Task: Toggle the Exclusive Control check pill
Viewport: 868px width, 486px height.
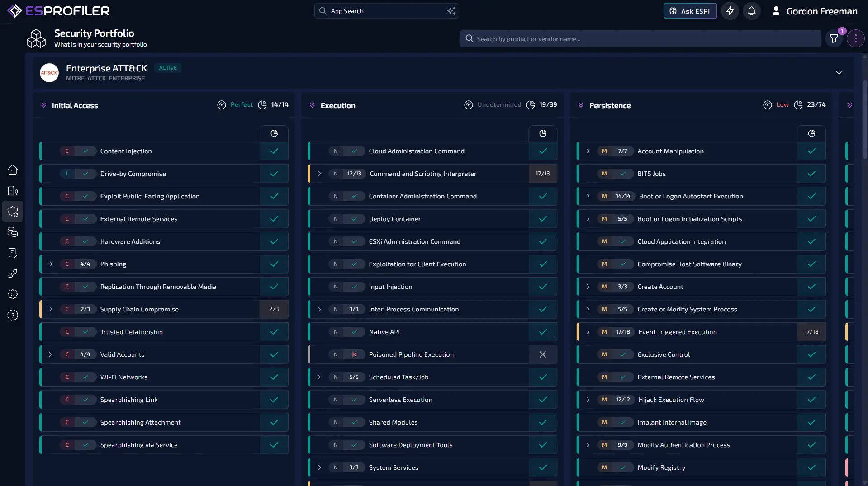Action: (623, 354)
